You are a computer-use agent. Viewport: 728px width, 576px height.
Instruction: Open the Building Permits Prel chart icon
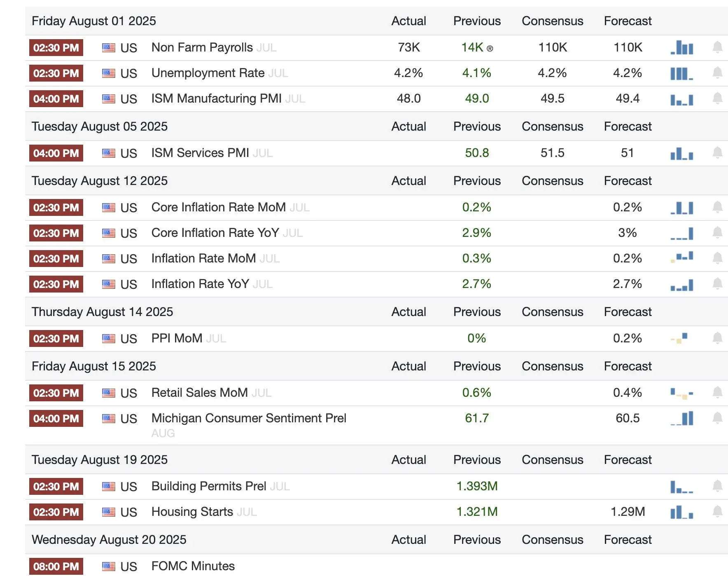pos(681,487)
